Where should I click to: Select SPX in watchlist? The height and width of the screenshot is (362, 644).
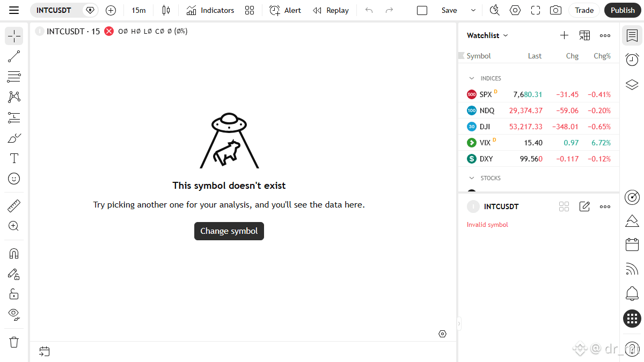(539, 94)
